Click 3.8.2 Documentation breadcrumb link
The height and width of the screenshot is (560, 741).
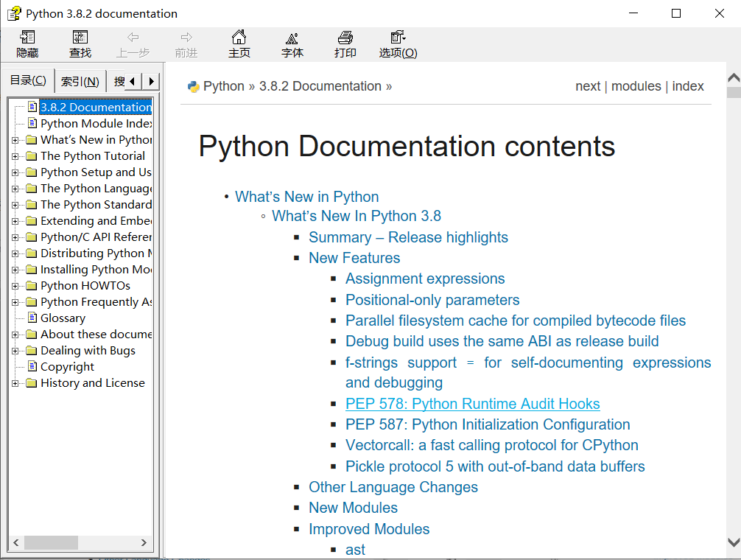pyautogui.click(x=320, y=86)
